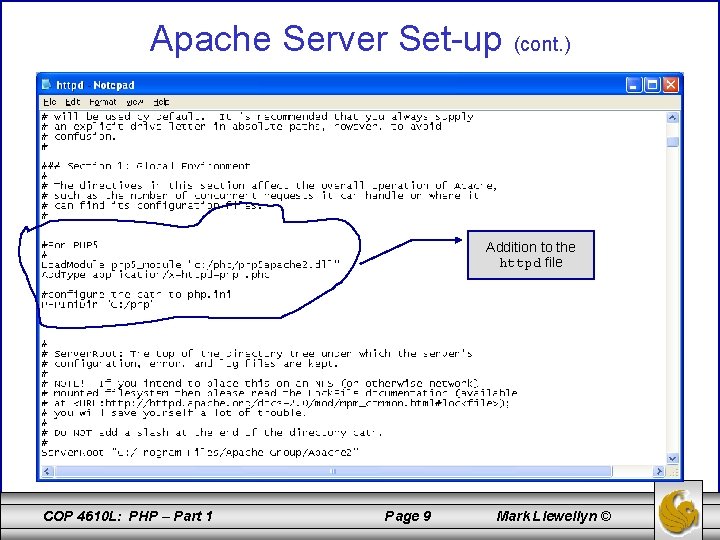
Task: Open the View menu in Notepad
Action: click(x=135, y=102)
